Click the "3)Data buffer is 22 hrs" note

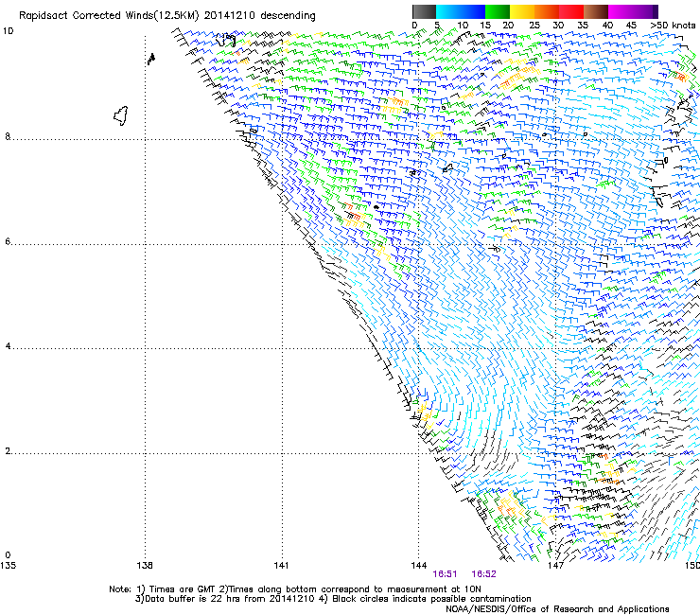click(333, 599)
